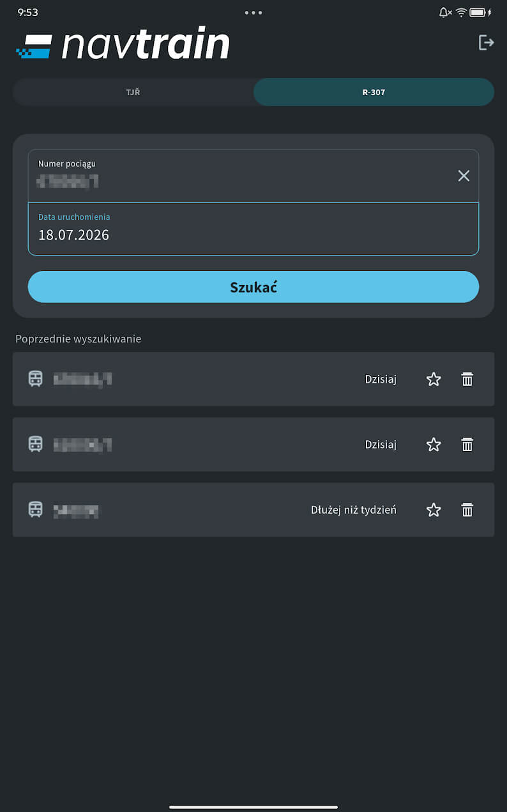The width and height of the screenshot is (507, 812).
Task: Switch to the TJŘ tab
Action: (133, 92)
